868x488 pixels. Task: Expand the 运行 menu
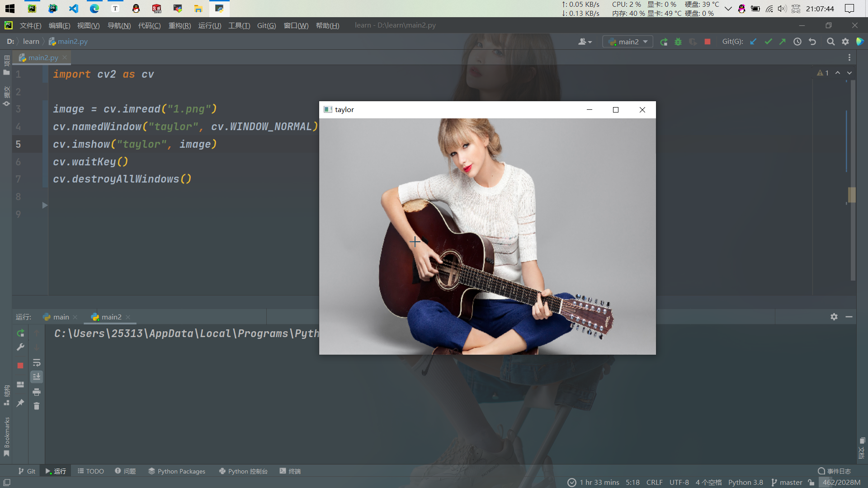click(x=209, y=25)
